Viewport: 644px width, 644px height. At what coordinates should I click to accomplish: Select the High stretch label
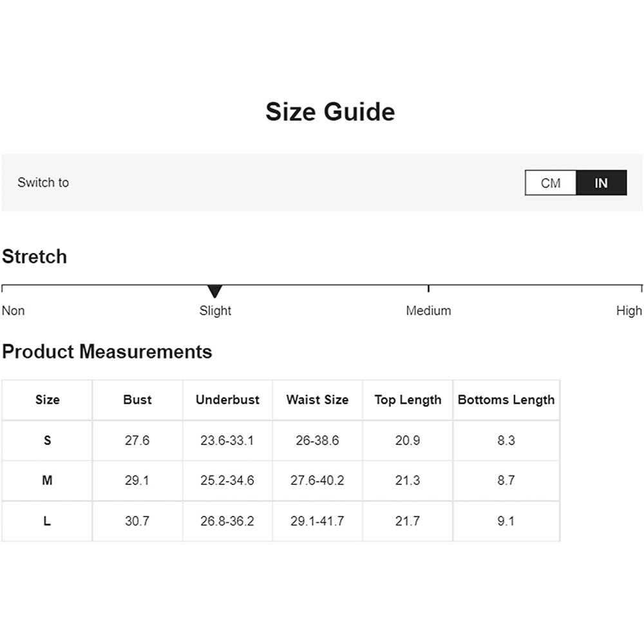629,310
